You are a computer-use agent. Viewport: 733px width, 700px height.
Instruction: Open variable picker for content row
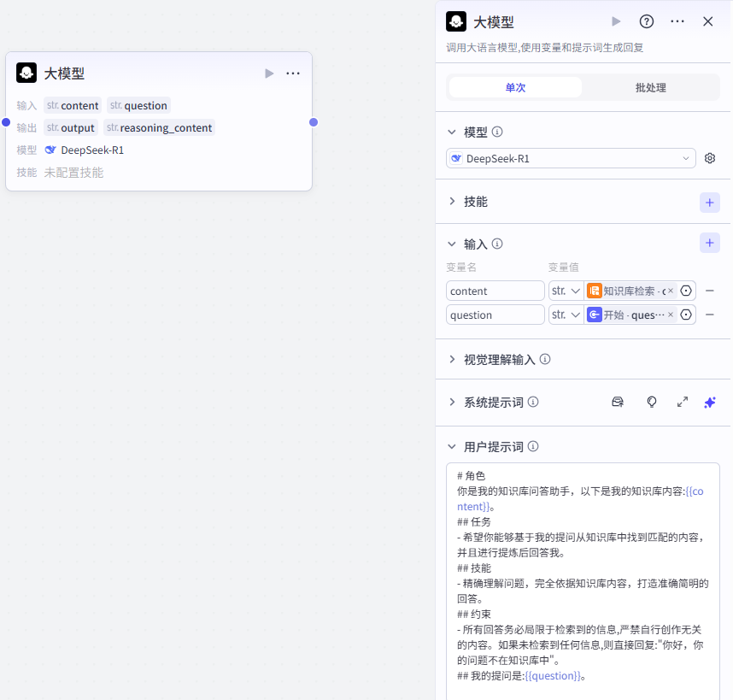coord(686,291)
